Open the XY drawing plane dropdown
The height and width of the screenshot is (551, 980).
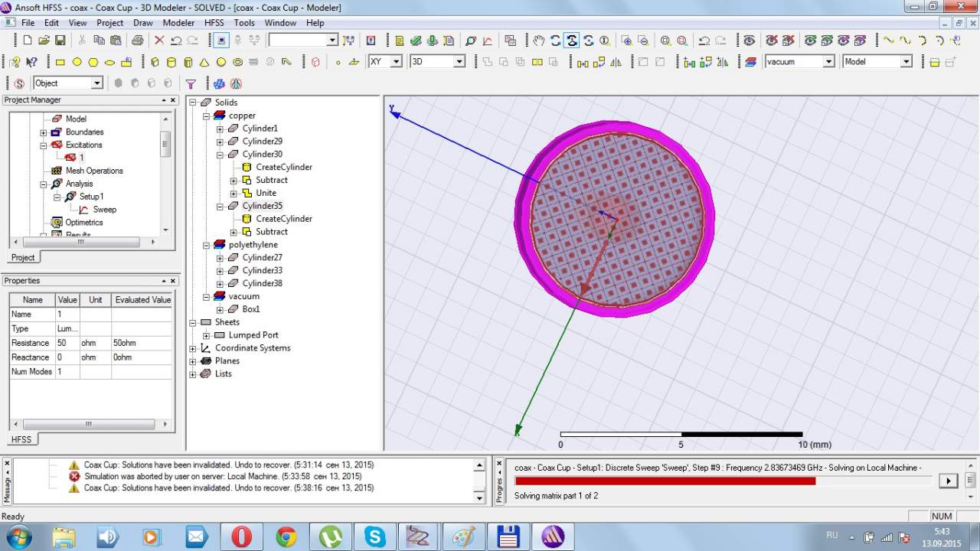click(396, 62)
